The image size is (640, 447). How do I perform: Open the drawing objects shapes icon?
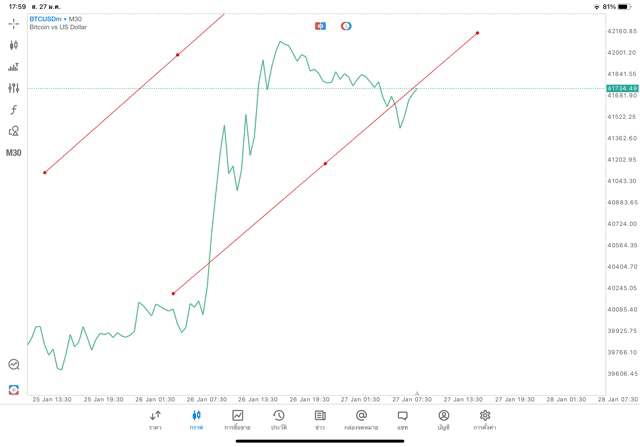[x=14, y=131]
